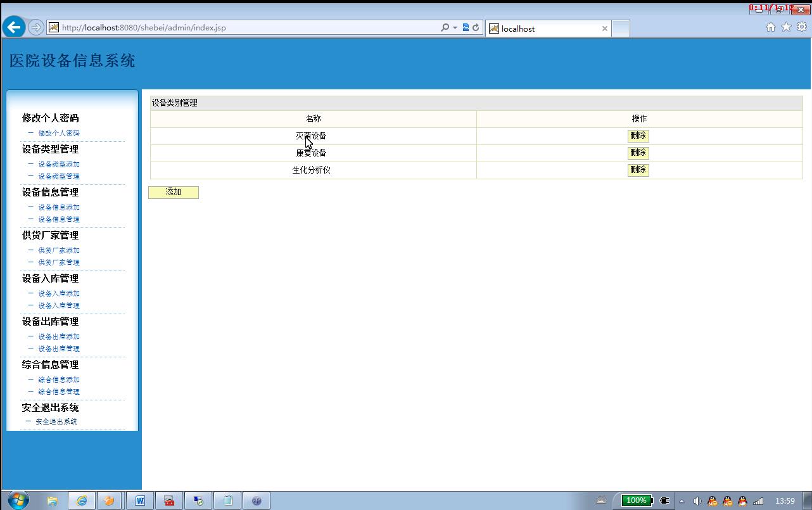Image resolution: width=812 pixels, height=510 pixels.
Task: Open the 设备入库添加 link
Action: (x=59, y=293)
